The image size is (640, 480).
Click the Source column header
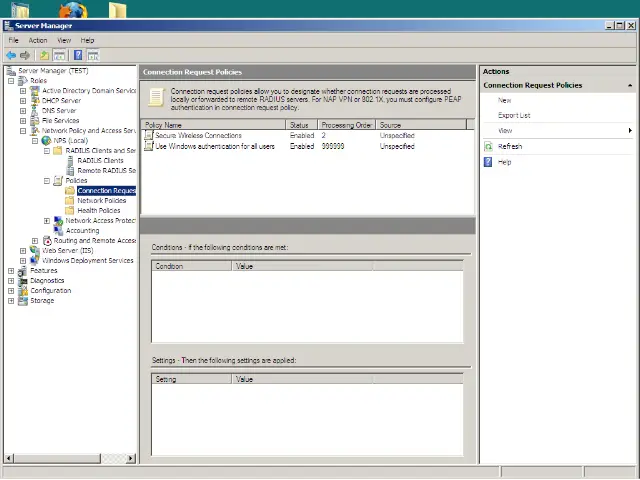421,125
